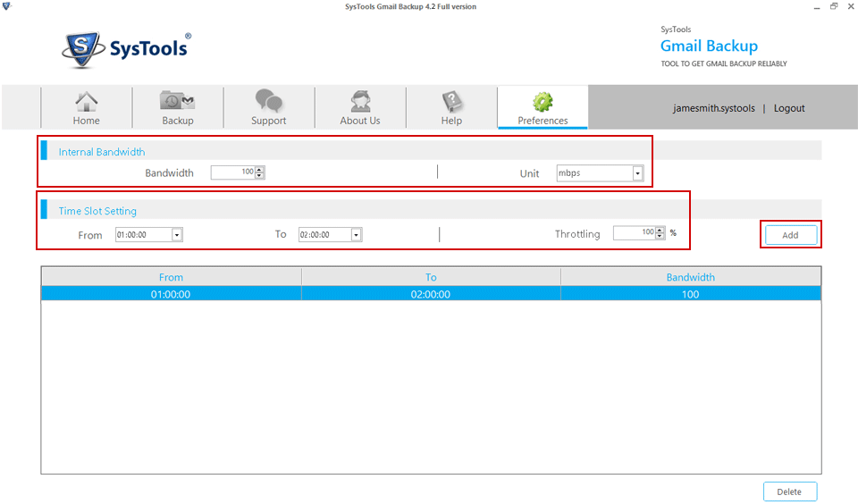This screenshot has width=858, height=504.
Task: Open the To time dropdown
Action: pyautogui.click(x=357, y=235)
